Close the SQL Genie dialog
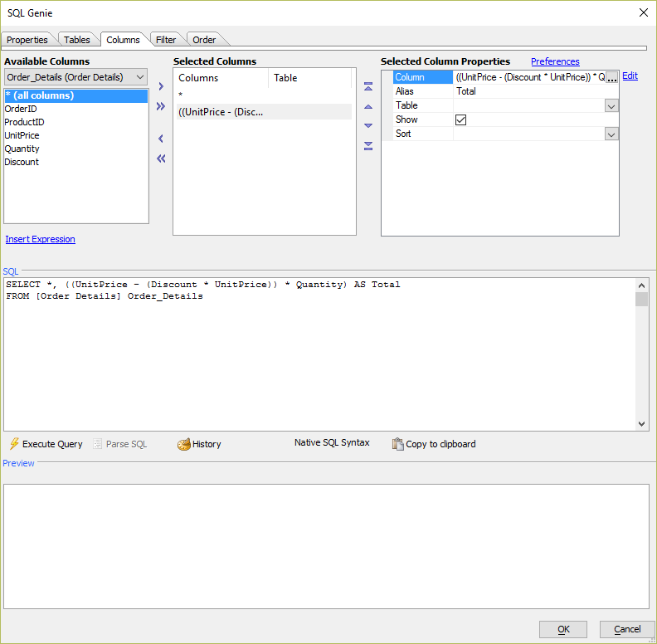Screen dimensions: 657x644 click(644, 12)
